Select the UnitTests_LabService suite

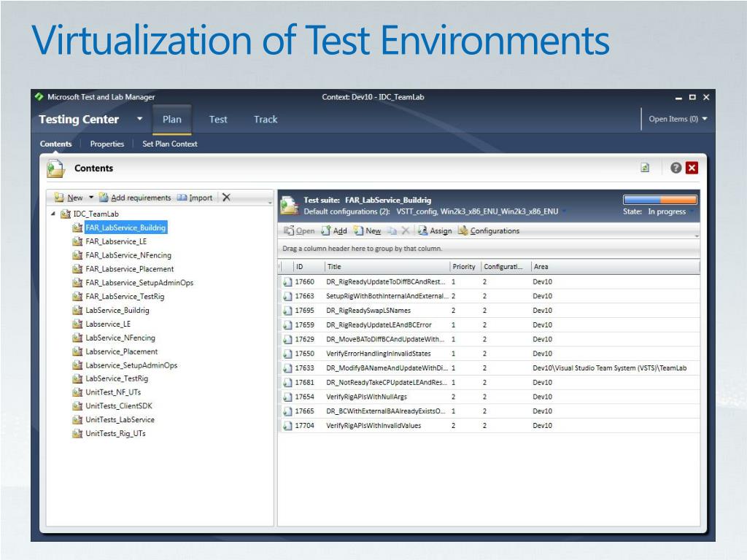[120, 419]
